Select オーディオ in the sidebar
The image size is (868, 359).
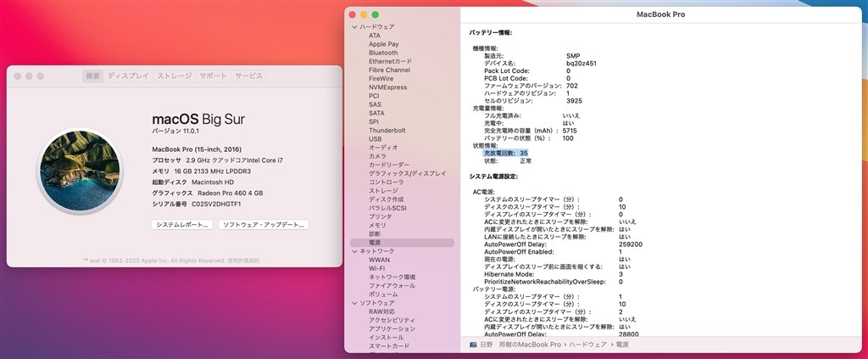[383, 148]
